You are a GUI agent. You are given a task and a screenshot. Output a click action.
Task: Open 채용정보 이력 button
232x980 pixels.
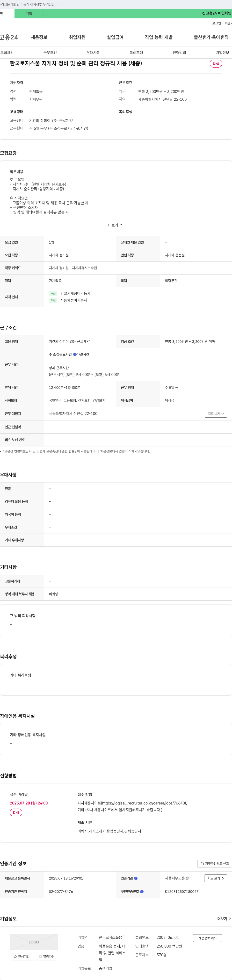(x=207, y=938)
